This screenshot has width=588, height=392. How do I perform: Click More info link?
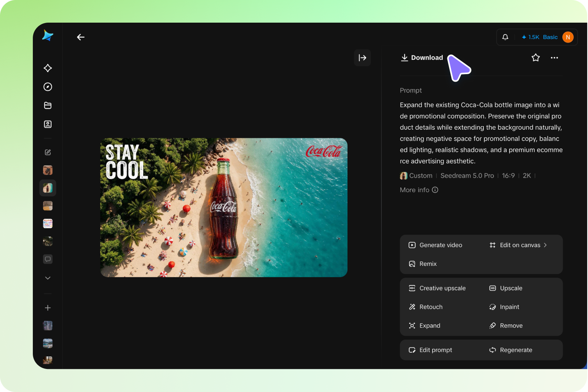pos(419,190)
